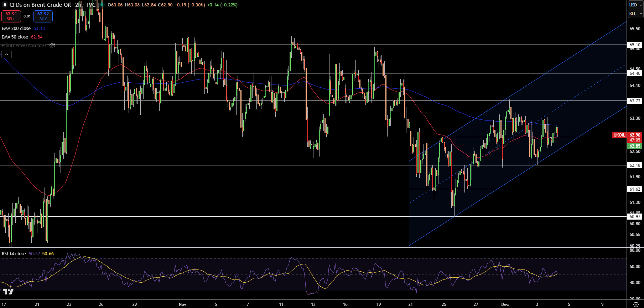Click the 47:05 bar countdown timer label

point(635,140)
